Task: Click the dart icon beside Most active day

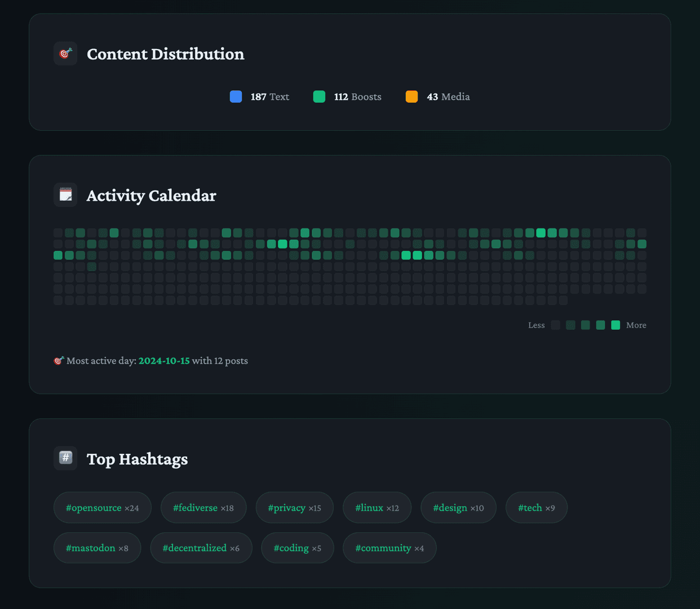Action: pos(59,360)
